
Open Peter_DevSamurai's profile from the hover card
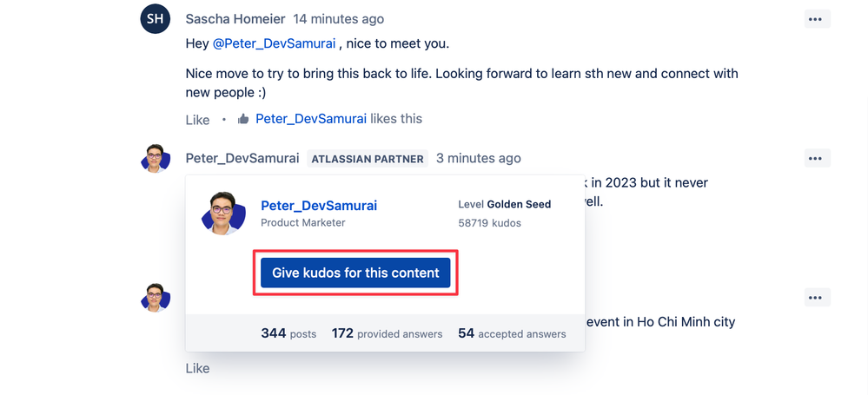[x=319, y=206]
